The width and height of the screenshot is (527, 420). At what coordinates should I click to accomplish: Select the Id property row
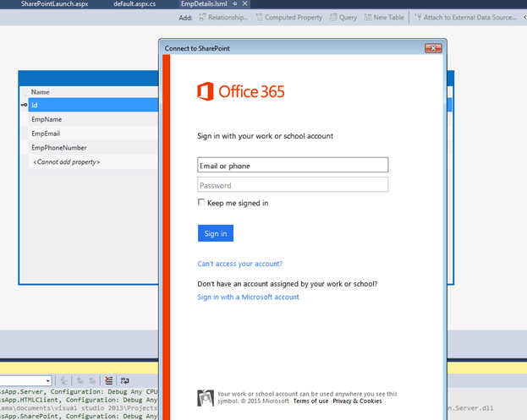[93, 105]
